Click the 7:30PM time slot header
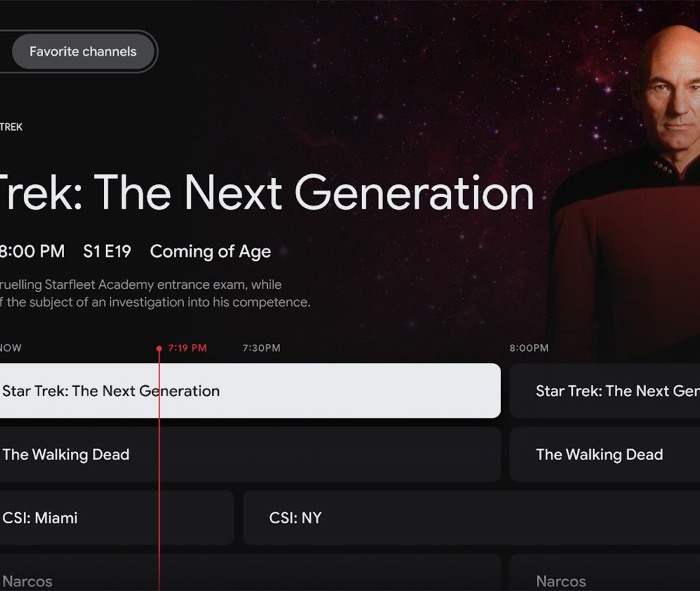Image resolution: width=700 pixels, height=591 pixels. 261,348
